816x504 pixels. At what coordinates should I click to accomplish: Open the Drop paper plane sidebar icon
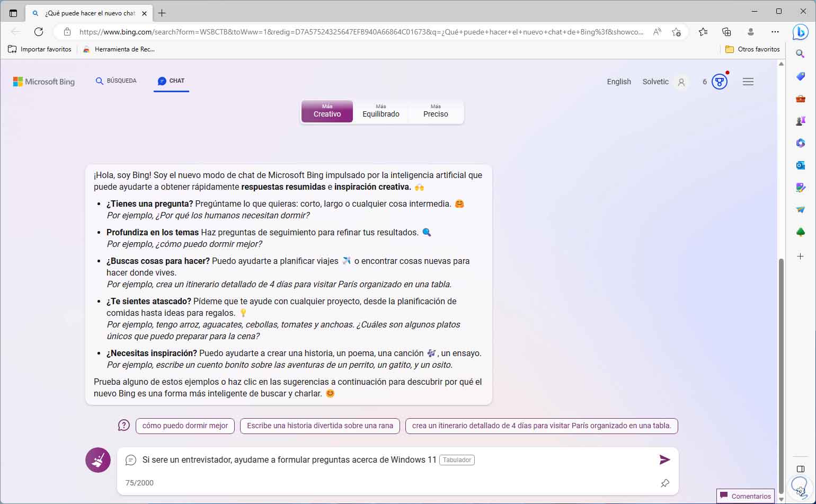pos(800,210)
